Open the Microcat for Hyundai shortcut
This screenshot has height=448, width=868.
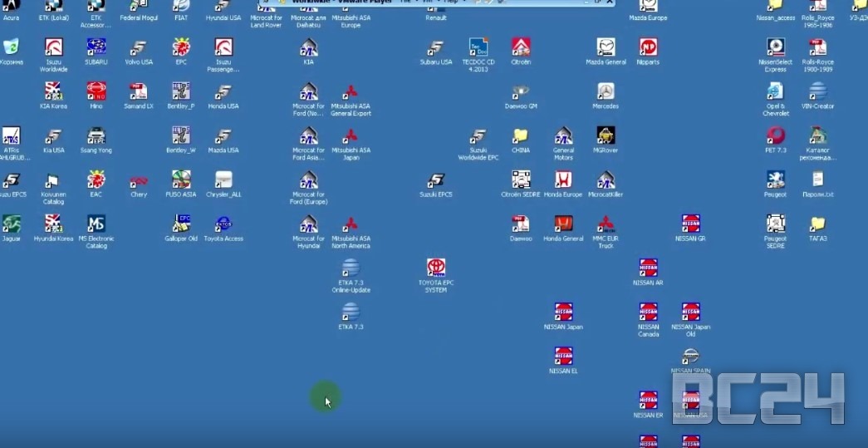[308, 224]
